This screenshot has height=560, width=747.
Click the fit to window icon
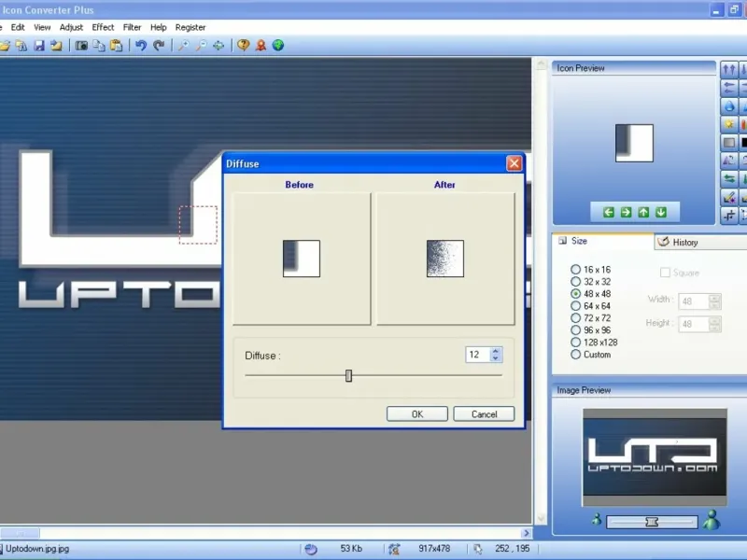pos(218,46)
